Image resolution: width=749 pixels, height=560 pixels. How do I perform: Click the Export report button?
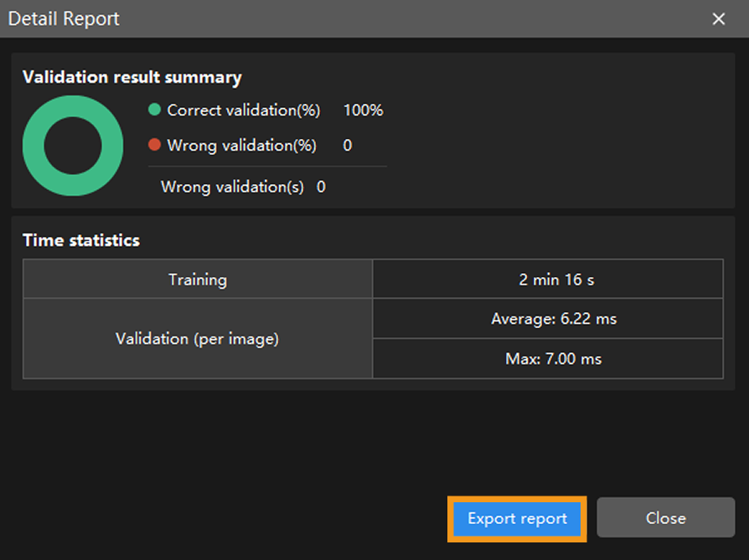(x=517, y=518)
